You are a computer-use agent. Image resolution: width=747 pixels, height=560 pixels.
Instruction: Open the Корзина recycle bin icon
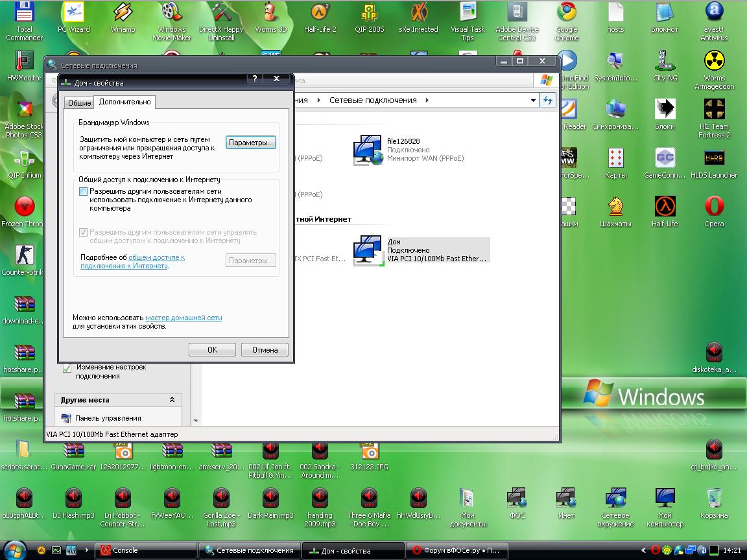coord(714,499)
